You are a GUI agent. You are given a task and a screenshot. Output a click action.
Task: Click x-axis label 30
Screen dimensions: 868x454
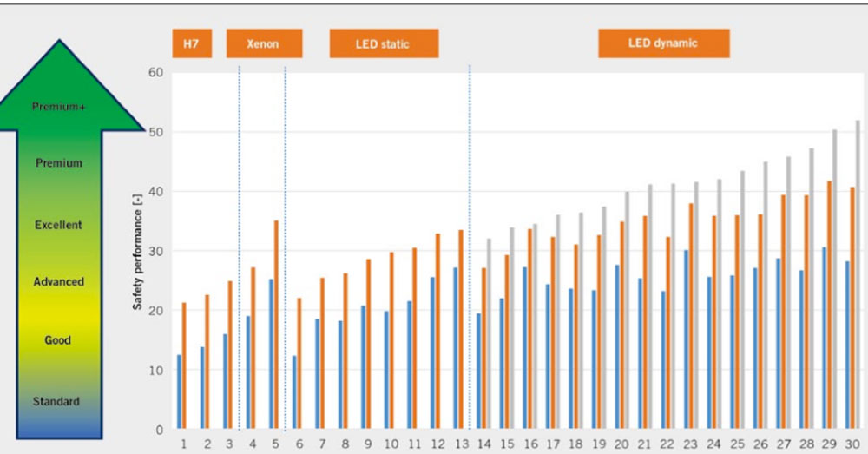point(852,444)
